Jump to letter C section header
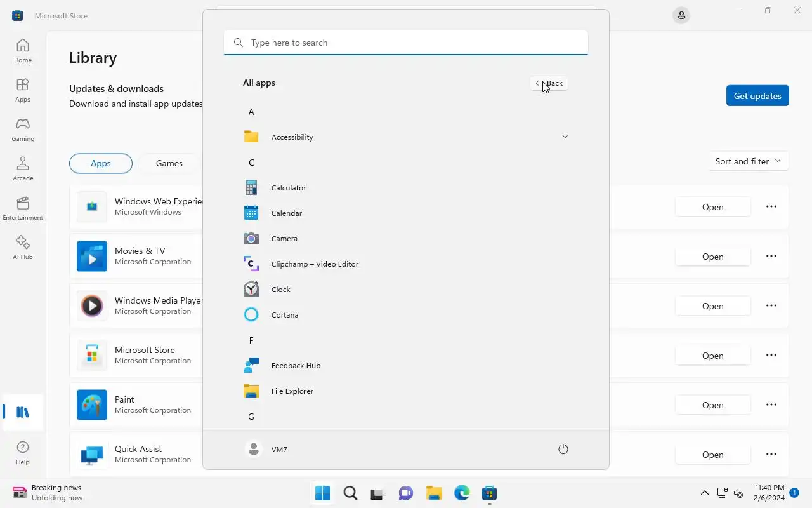The image size is (812, 508). point(251,163)
